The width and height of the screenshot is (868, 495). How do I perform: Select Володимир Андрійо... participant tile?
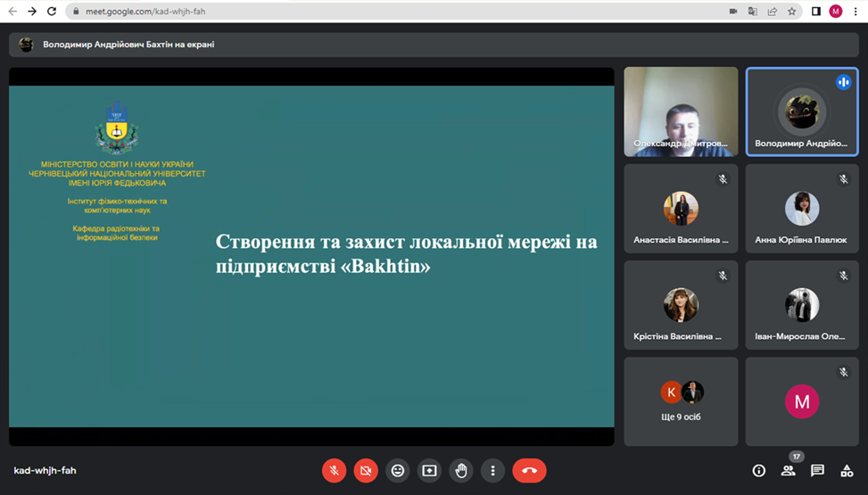click(802, 111)
